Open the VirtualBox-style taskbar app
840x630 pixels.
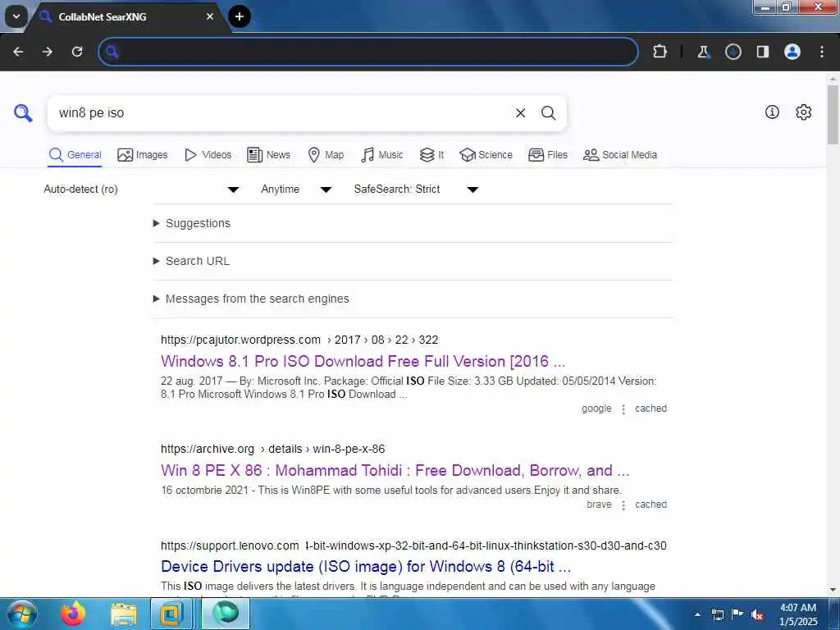171,614
